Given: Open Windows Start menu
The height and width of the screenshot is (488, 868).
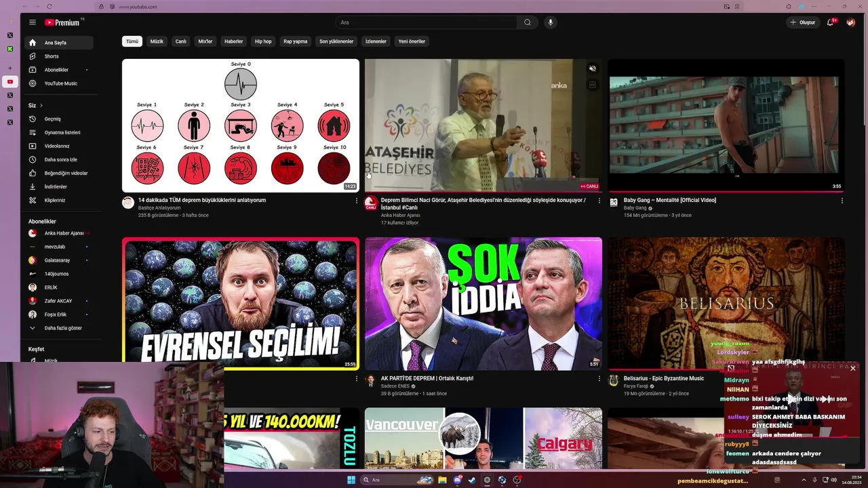Looking at the screenshot, I should pyautogui.click(x=351, y=480).
